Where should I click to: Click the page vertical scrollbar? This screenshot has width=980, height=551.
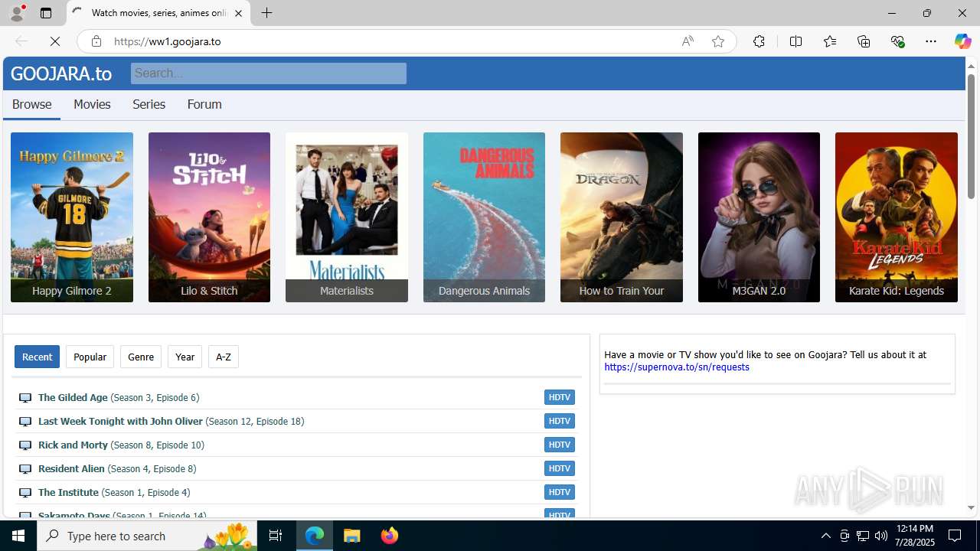pyautogui.click(x=971, y=138)
